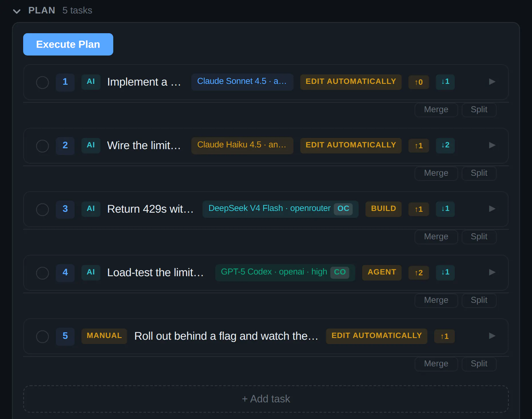Expand the 'Implement a …' task with play arrow
Screen dimensions: 532x419
492,82
